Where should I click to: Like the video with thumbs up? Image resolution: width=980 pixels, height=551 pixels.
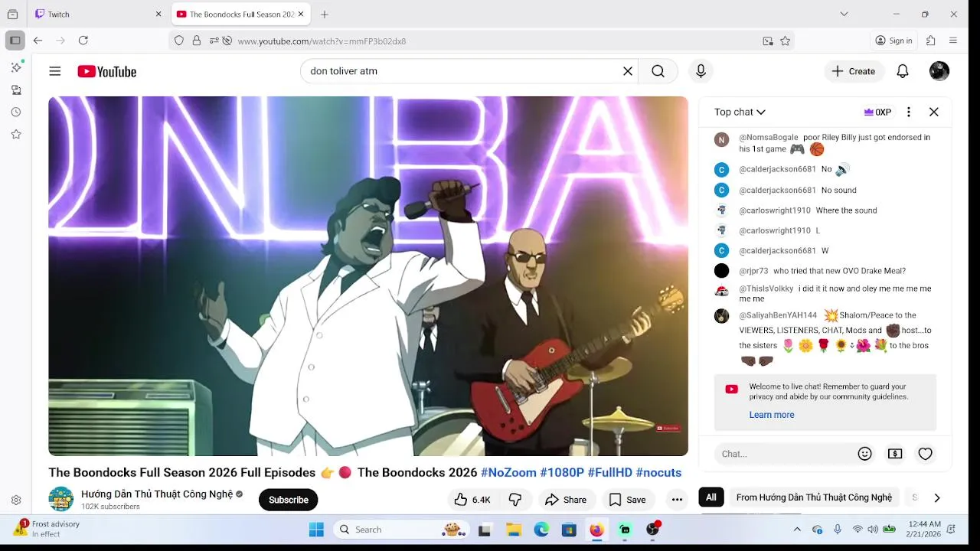click(x=472, y=500)
